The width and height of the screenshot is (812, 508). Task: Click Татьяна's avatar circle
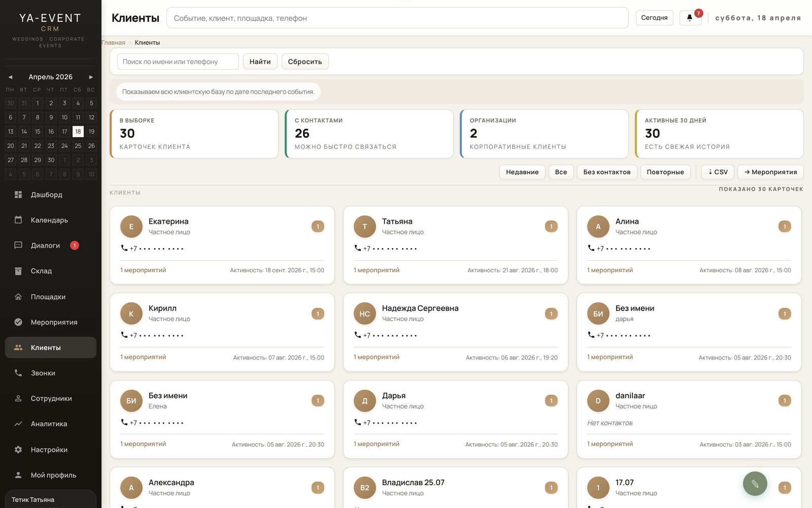click(x=365, y=227)
